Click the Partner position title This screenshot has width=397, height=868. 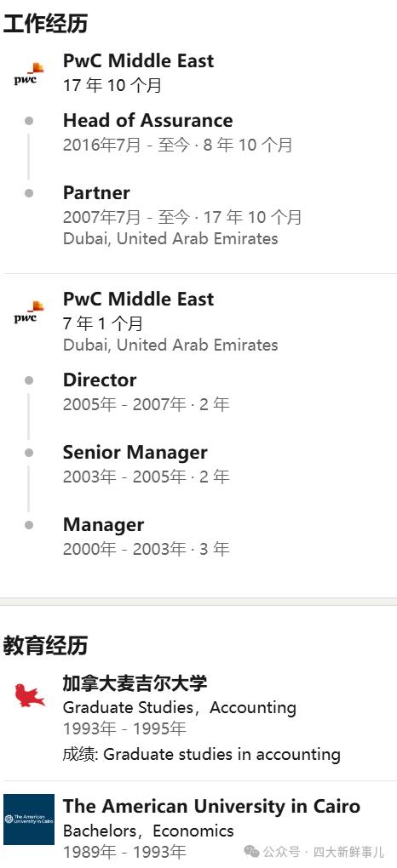(x=96, y=192)
